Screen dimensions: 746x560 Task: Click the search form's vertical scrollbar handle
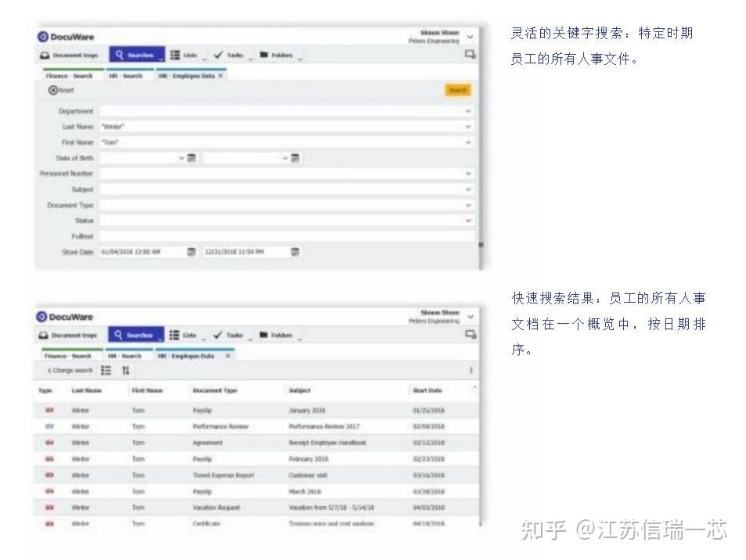click(x=481, y=245)
